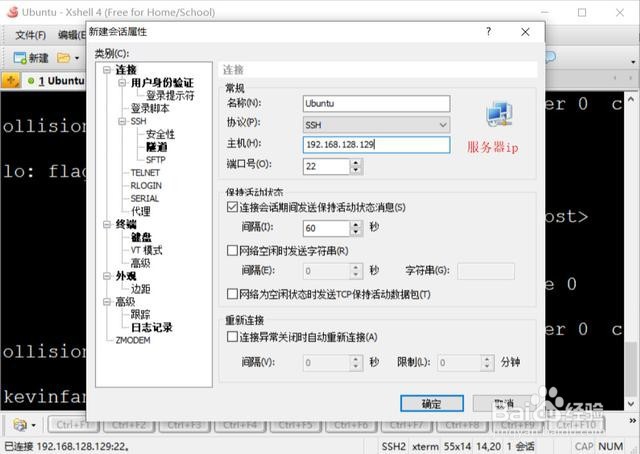
Task: Decrease port number with down spinner
Action: tap(356, 170)
